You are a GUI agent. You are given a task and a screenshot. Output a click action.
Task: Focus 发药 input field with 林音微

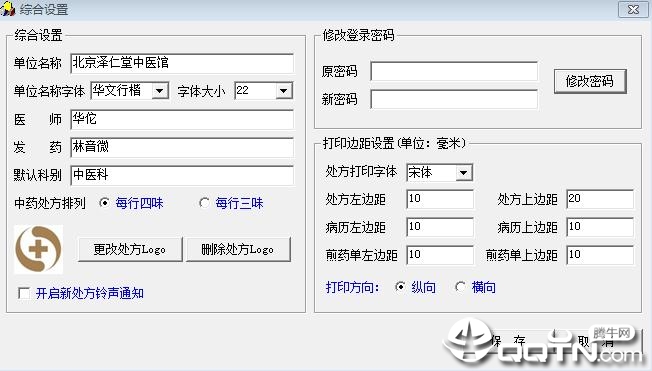pyautogui.click(x=182, y=147)
